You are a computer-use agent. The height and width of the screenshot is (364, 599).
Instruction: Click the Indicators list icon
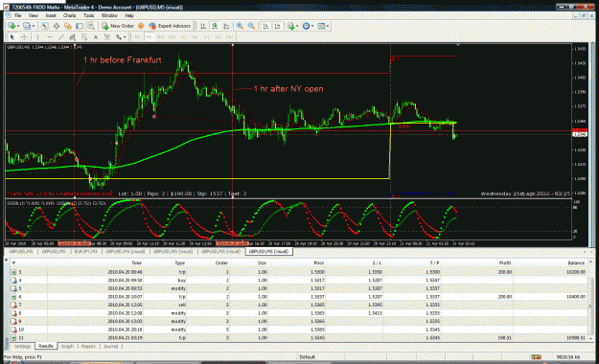[x=291, y=26]
